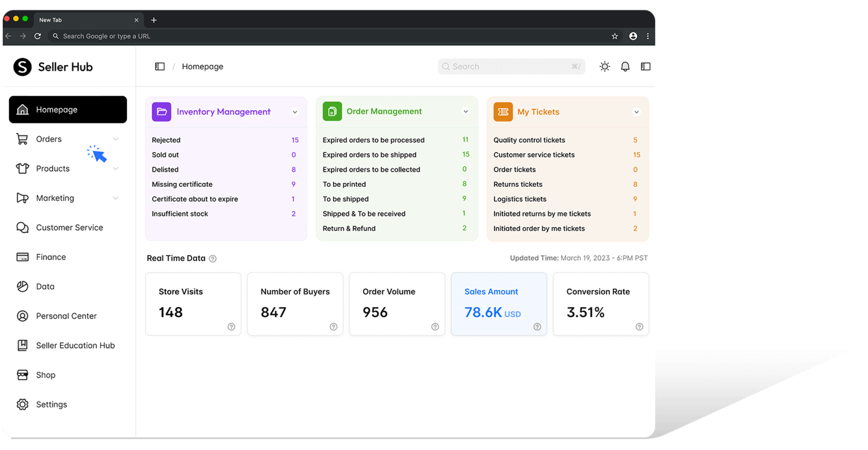Image resolution: width=868 pixels, height=450 pixels.
Task: Go to Finance in sidebar
Action: (x=51, y=257)
